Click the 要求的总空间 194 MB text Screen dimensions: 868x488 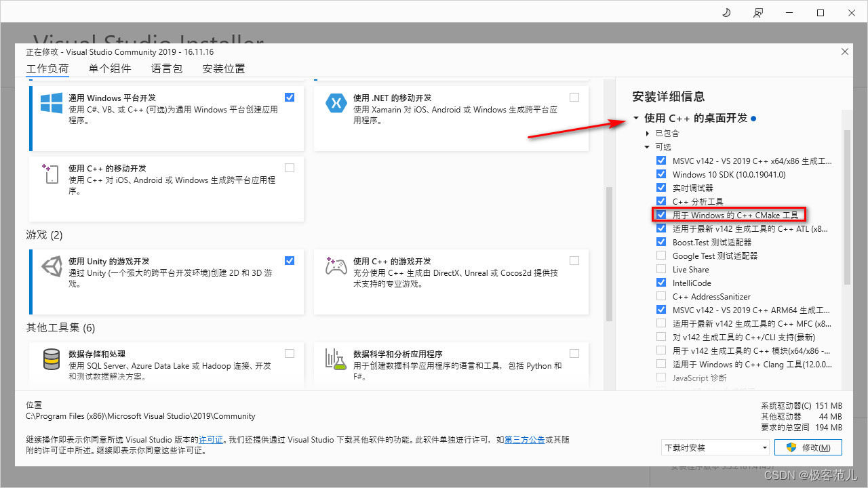click(x=802, y=428)
